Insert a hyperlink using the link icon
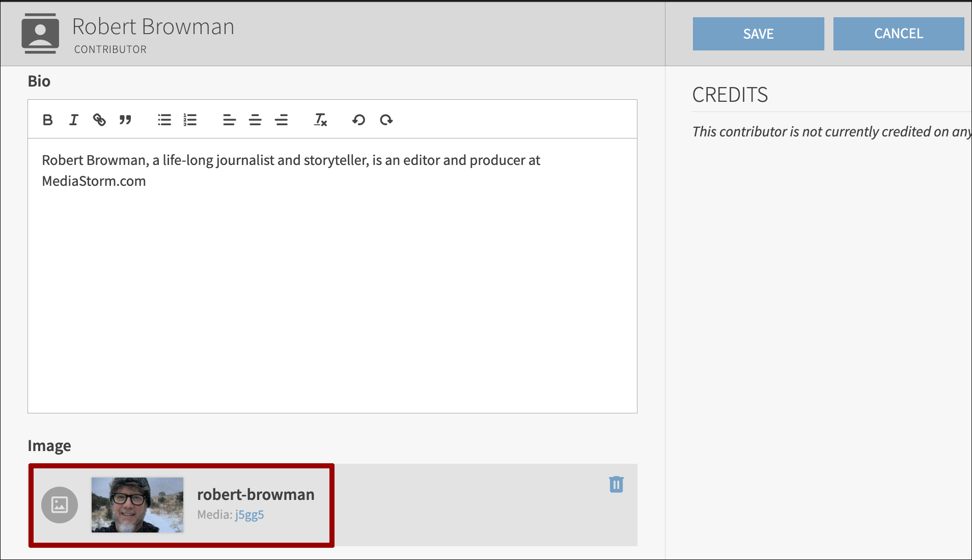Image resolution: width=972 pixels, height=560 pixels. point(99,120)
